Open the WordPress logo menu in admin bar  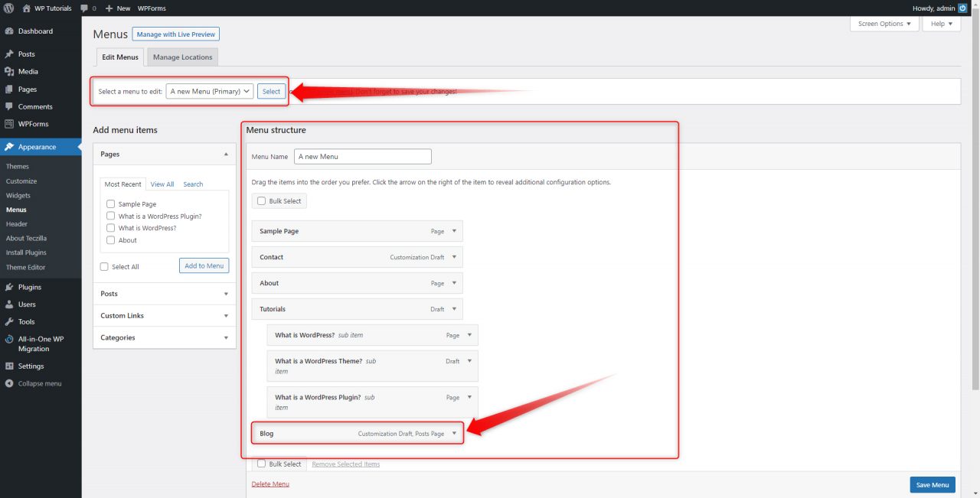(x=8, y=8)
